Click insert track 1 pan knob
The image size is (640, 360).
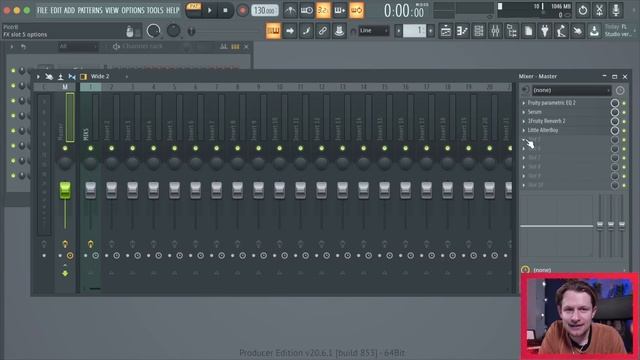[x=91, y=163]
